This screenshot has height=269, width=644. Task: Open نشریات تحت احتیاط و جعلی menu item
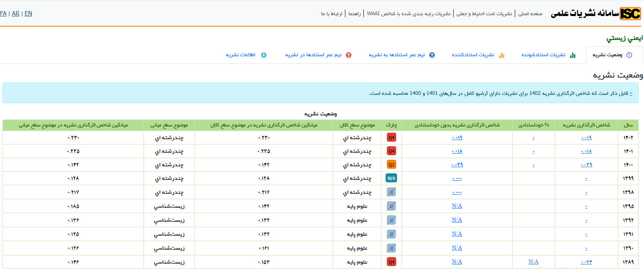coord(484,14)
